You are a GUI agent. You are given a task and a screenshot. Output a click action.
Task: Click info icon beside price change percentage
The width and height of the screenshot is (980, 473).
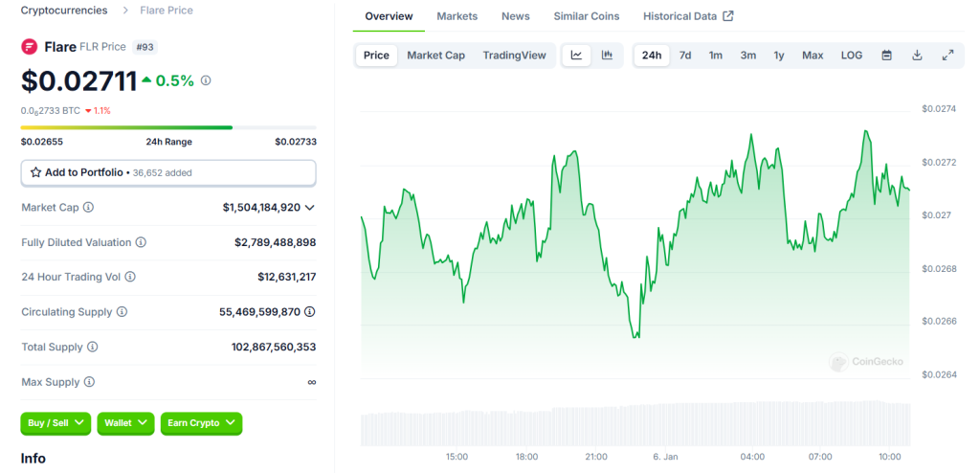pos(206,81)
